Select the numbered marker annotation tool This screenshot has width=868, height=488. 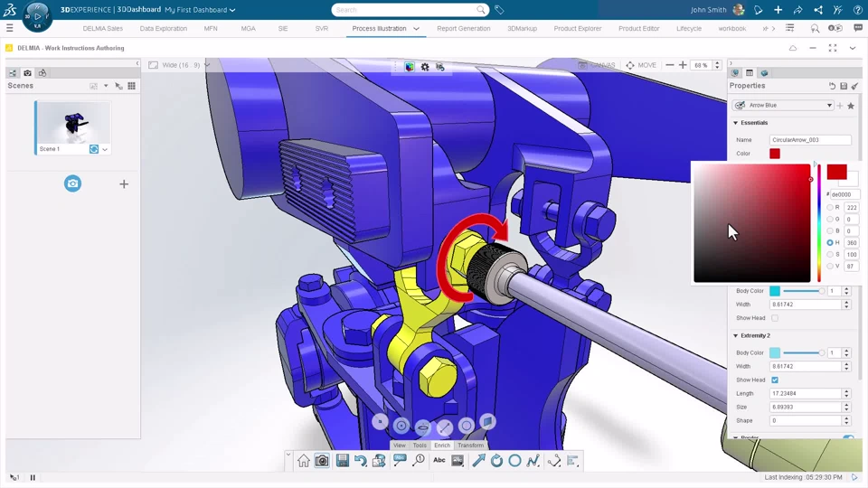[419, 460]
